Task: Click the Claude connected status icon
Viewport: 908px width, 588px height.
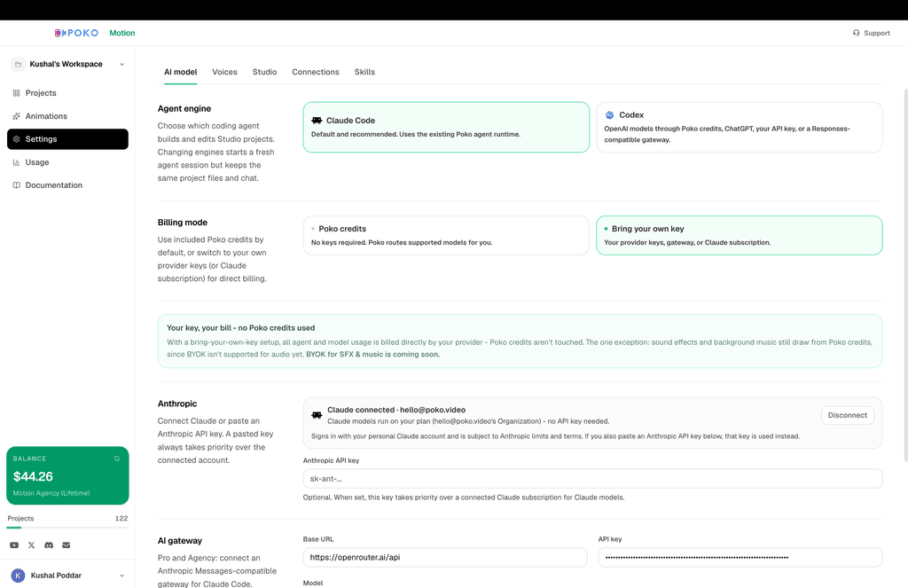Action: pos(317,415)
